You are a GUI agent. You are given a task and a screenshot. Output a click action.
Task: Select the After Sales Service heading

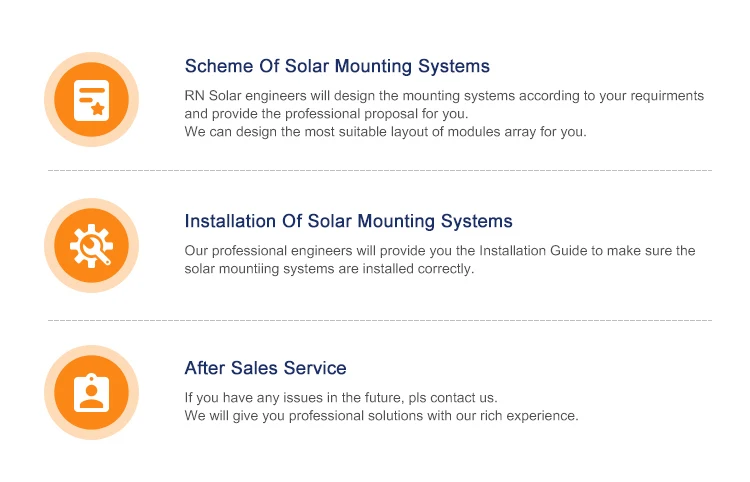pyautogui.click(x=265, y=368)
